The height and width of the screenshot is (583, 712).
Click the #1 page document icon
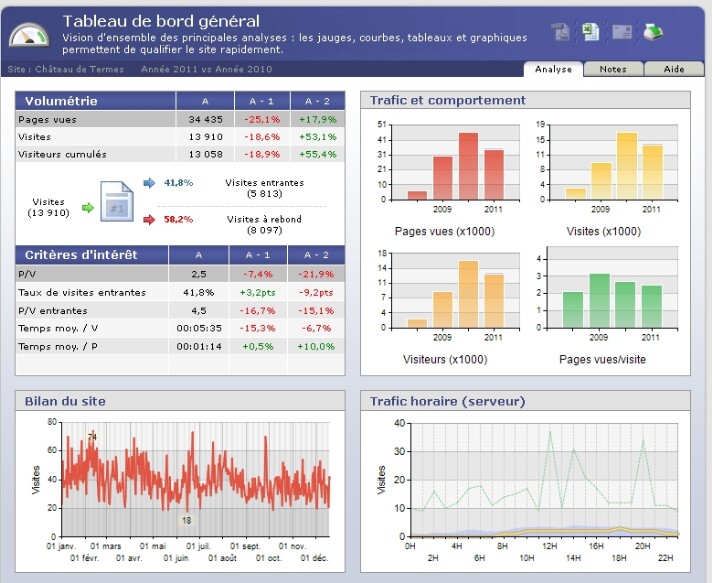[x=115, y=201]
